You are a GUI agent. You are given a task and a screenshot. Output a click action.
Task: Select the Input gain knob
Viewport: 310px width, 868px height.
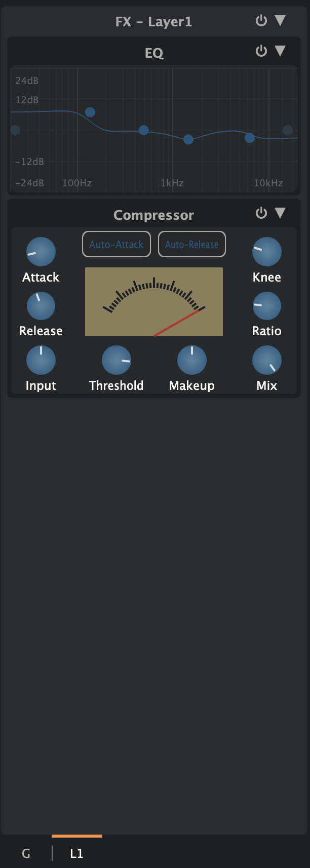pyautogui.click(x=41, y=360)
